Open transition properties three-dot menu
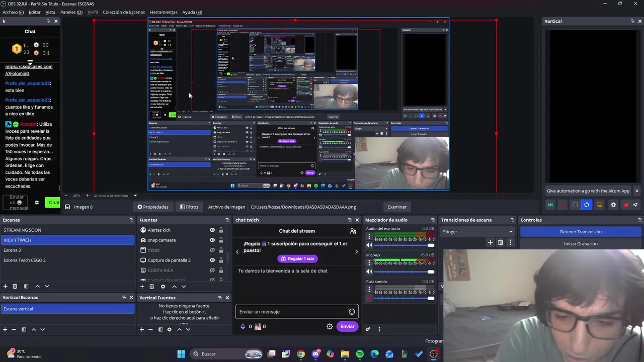The height and width of the screenshot is (362, 644). pos(510,242)
